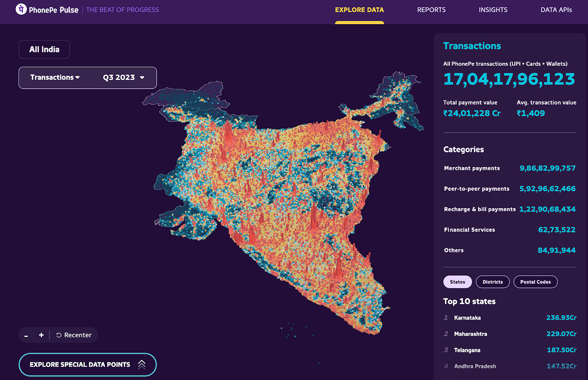This screenshot has width=588, height=380.
Task: Open the Transactions type dropdown
Action: [x=55, y=77]
